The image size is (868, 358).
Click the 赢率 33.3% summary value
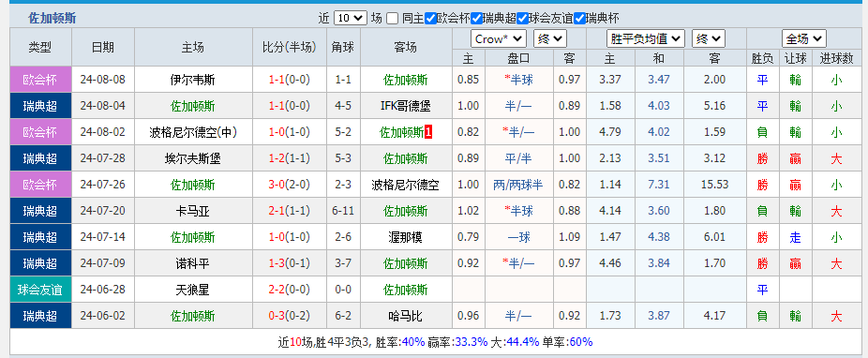point(471,342)
